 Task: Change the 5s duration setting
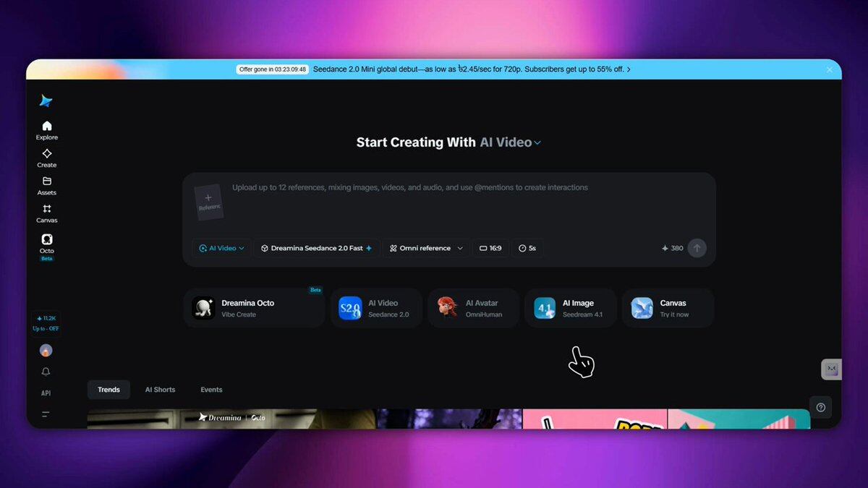click(x=528, y=248)
